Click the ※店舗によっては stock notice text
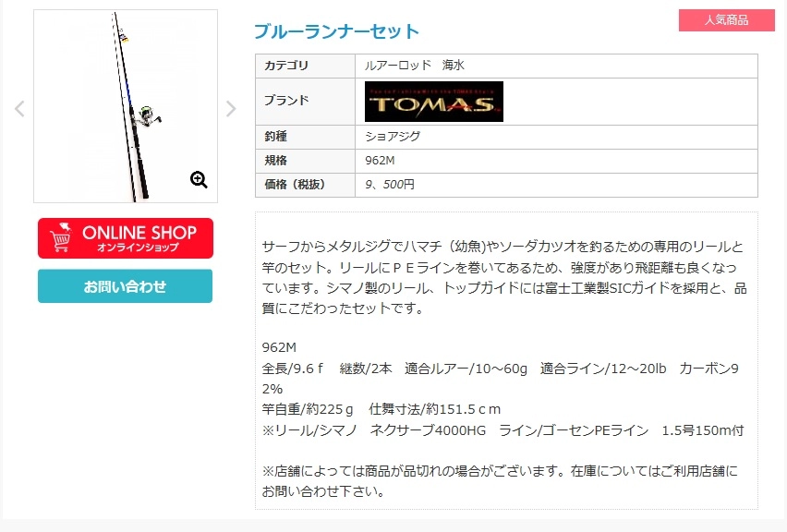787x532 pixels. tap(500, 481)
